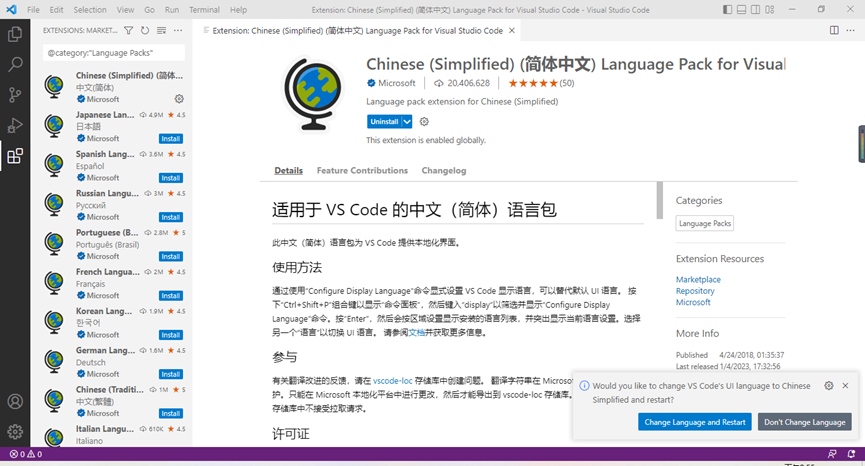Split the editor to the right
Screen dimensions: 865x466
click(834, 30)
